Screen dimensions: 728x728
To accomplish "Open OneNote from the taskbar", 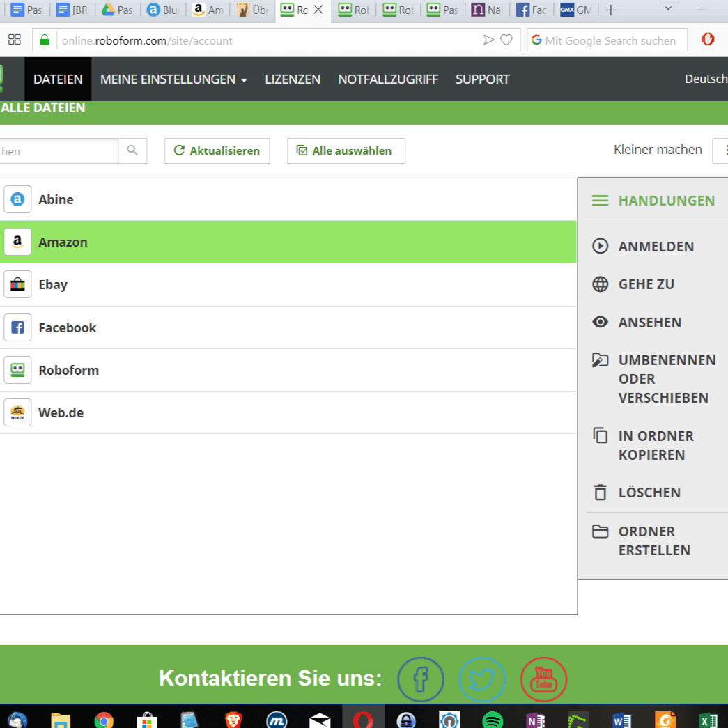I will [x=535, y=720].
